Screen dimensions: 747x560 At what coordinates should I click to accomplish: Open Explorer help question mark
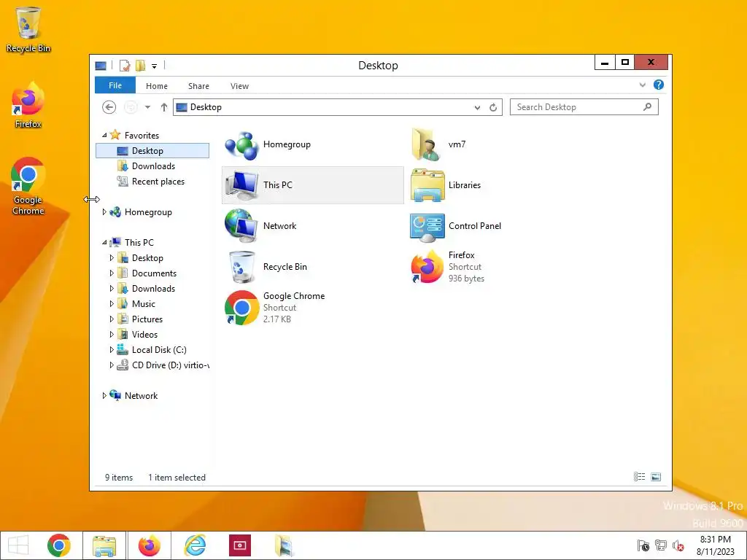point(659,85)
